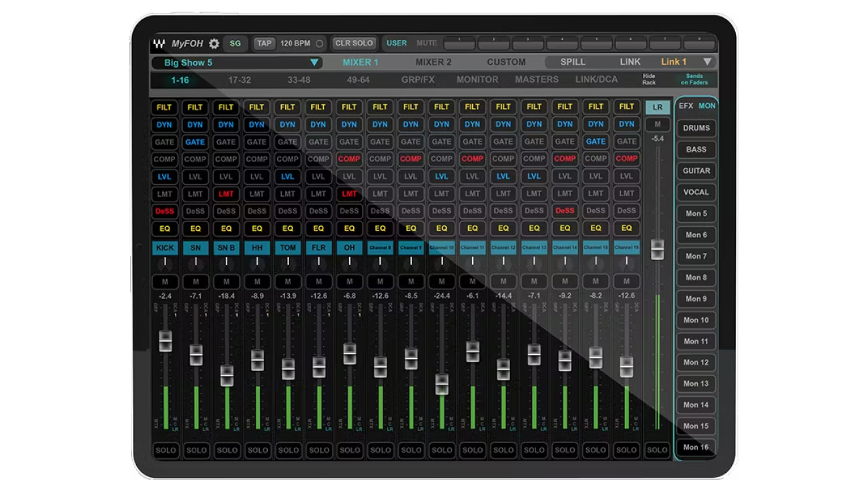868x491 pixels.
Task: Open the red LMT on the SN B channel
Action: [226, 193]
